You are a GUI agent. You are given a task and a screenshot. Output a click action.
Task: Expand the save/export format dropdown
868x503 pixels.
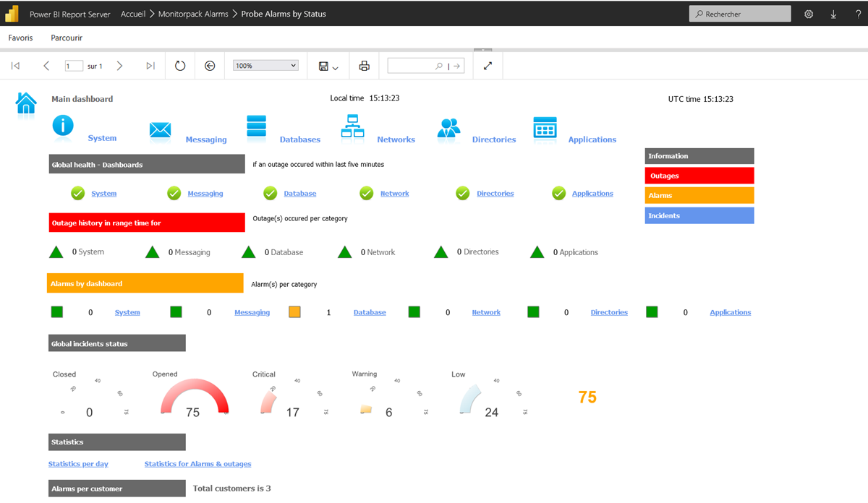tap(328, 66)
